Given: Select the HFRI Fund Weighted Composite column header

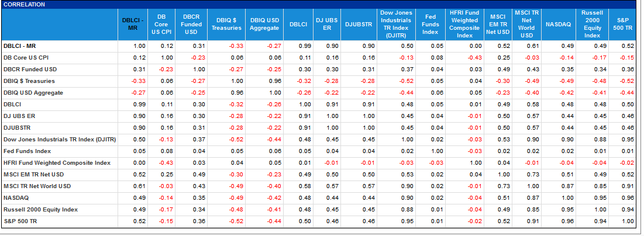Looking at the screenshot, I should pos(464,24).
